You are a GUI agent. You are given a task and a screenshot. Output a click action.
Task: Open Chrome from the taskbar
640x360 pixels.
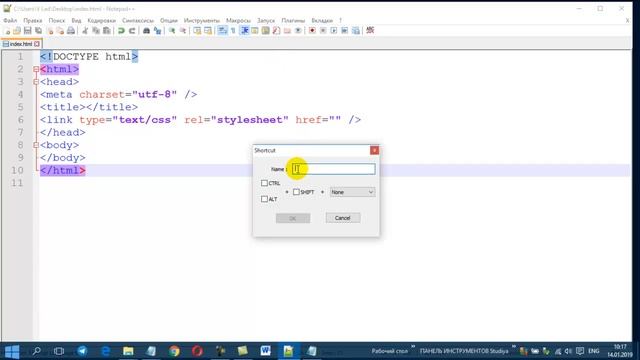pos(174,351)
